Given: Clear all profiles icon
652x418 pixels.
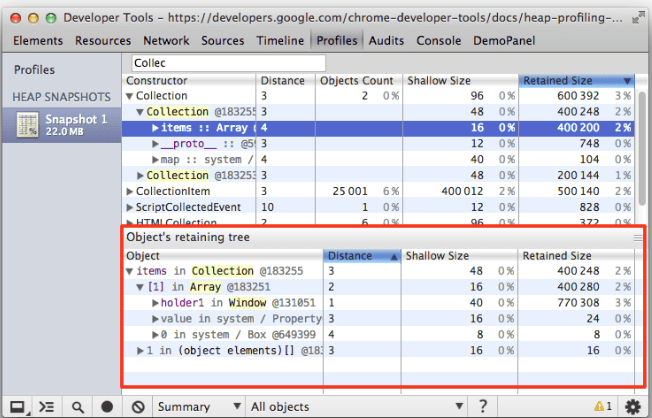Looking at the screenshot, I should [138, 407].
